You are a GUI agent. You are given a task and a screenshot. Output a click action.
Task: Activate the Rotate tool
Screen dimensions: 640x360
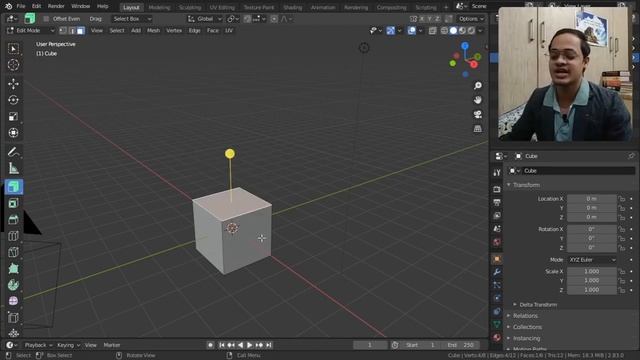(13, 100)
